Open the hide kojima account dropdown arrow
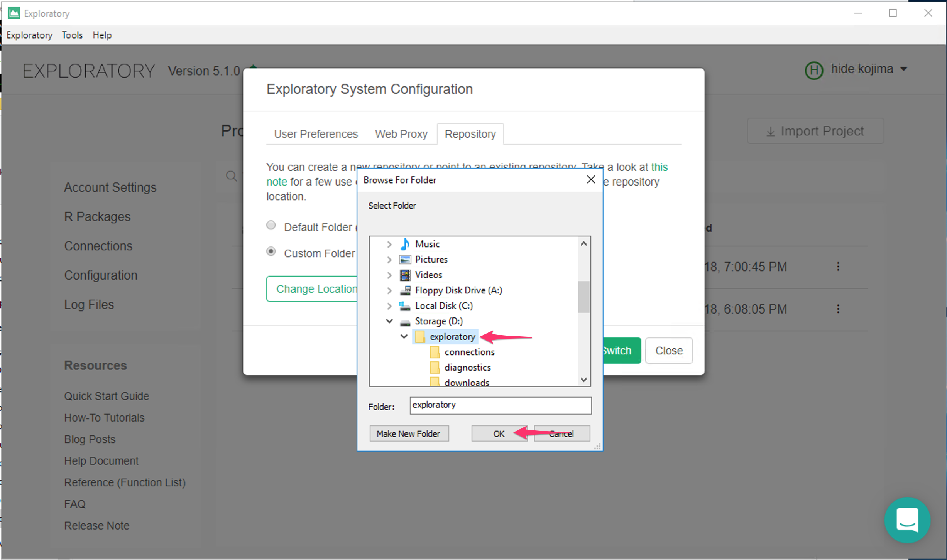 coord(903,69)
